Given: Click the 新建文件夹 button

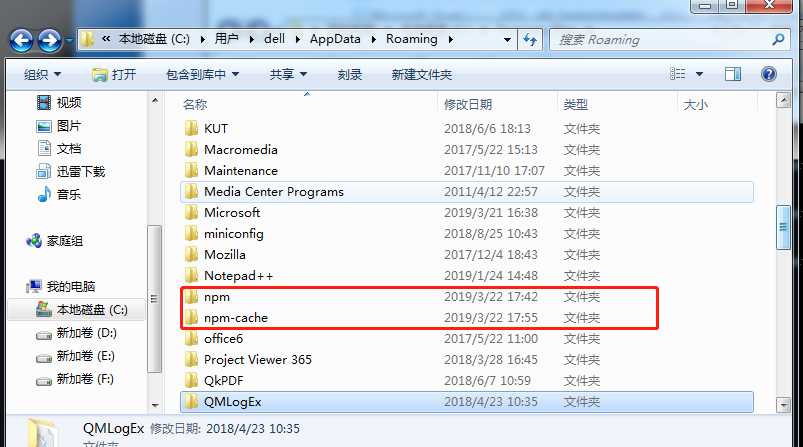Looking at the screenshot, I should click(421, 75).
